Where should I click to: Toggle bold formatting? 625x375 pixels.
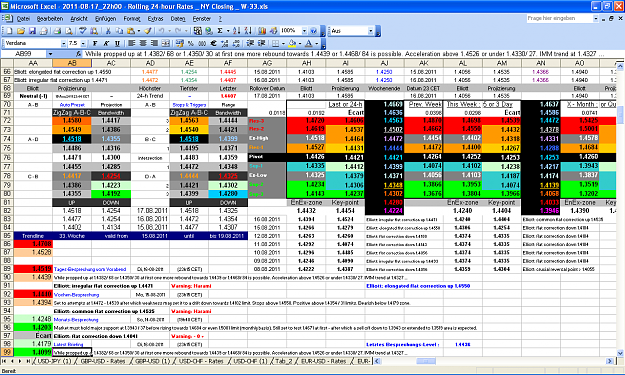95,43
